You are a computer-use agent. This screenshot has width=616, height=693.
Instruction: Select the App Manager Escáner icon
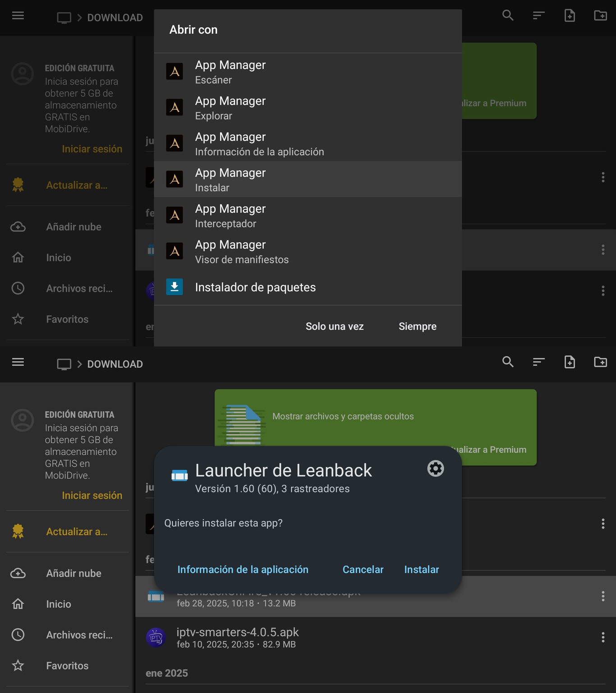(175, 71)
